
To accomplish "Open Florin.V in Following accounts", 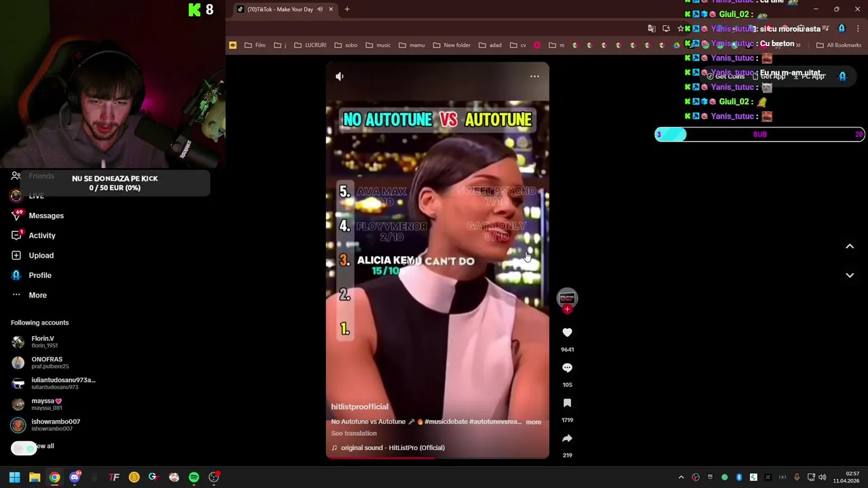I will [34, 342].
